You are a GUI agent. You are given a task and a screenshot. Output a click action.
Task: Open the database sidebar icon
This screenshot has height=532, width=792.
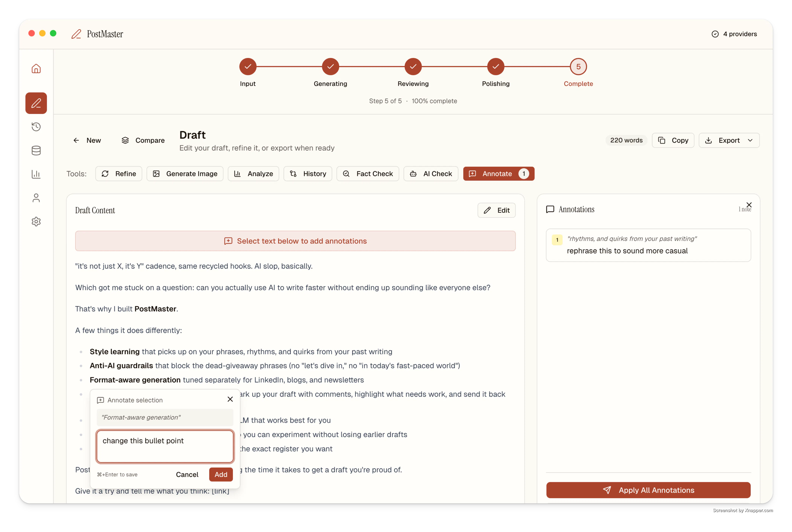(36, 151)
